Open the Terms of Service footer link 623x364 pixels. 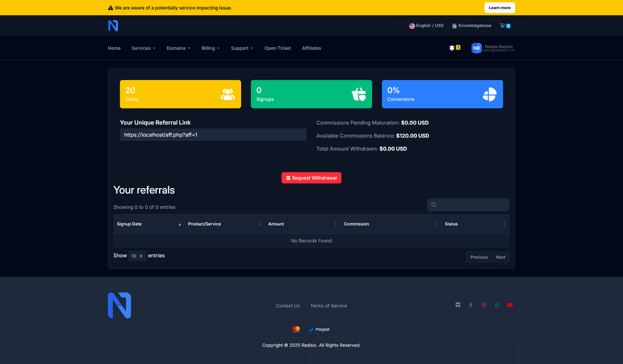coord(329,306)
